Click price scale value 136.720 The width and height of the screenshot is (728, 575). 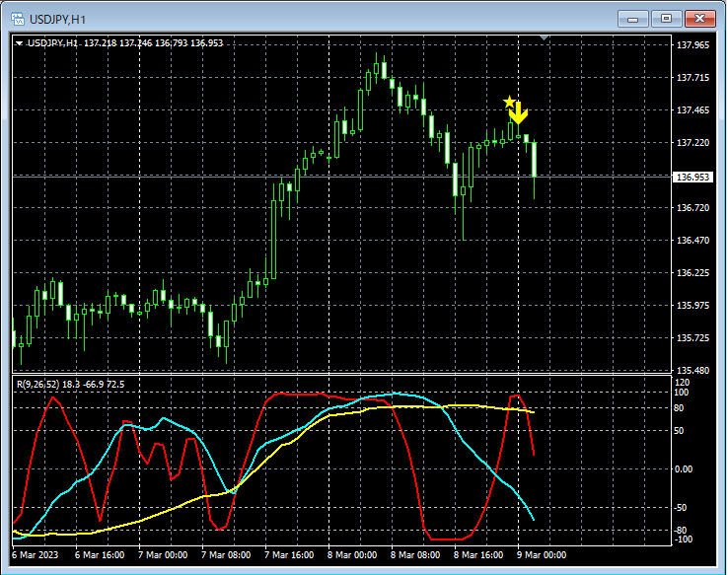[692, 207]
